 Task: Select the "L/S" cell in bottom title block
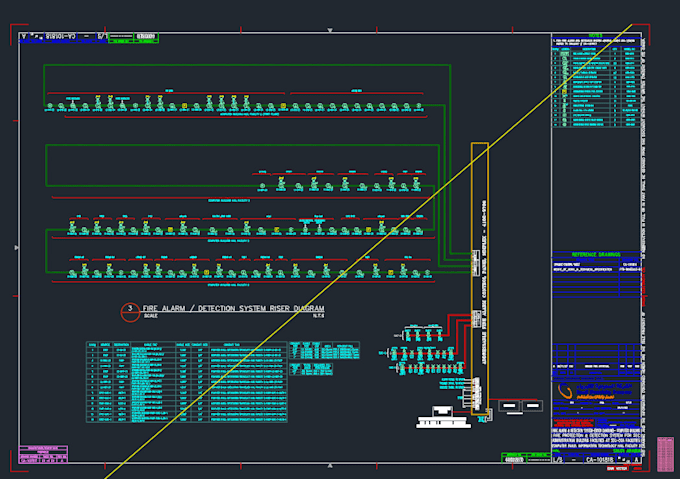558,459
